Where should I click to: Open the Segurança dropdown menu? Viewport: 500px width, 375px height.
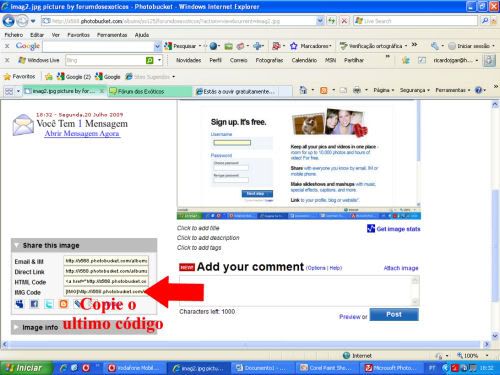click(414, 90)
